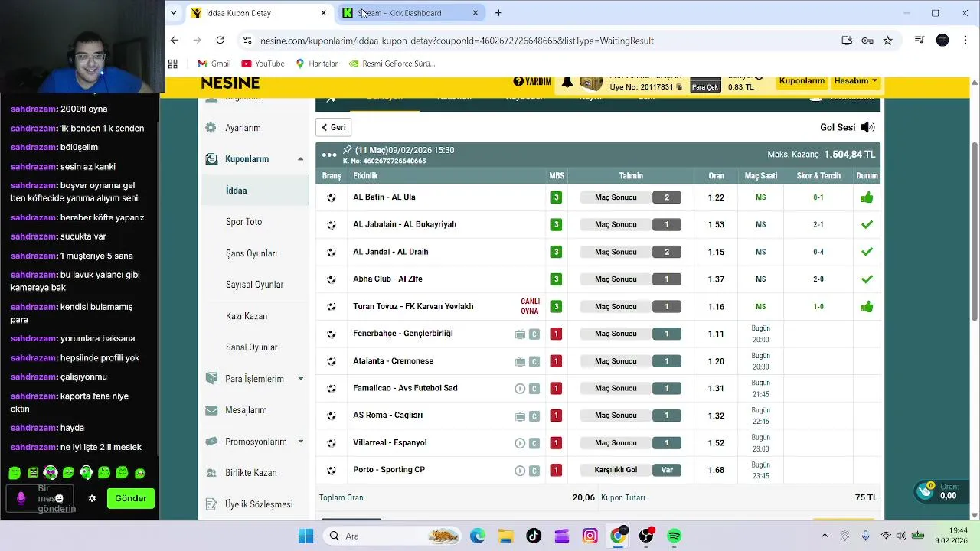Image resolution: width=980 pixels, height=551 pixels.
Task: Open the Windows Start menu
Action: click(305, 536)
